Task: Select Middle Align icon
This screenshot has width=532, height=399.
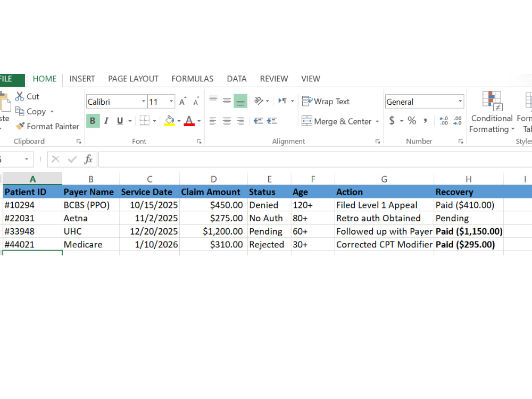Action: [x=227, y=101]
